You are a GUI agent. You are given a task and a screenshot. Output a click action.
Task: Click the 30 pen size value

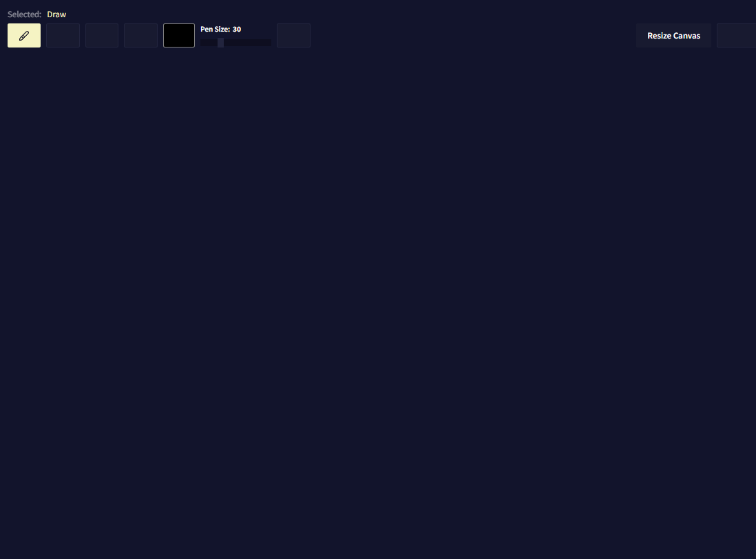click(x=238, y=29)
